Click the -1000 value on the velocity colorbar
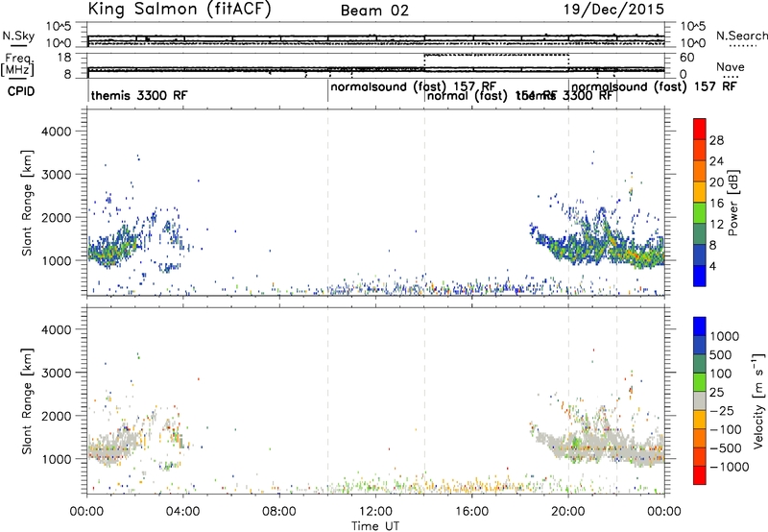 point(730,467)
